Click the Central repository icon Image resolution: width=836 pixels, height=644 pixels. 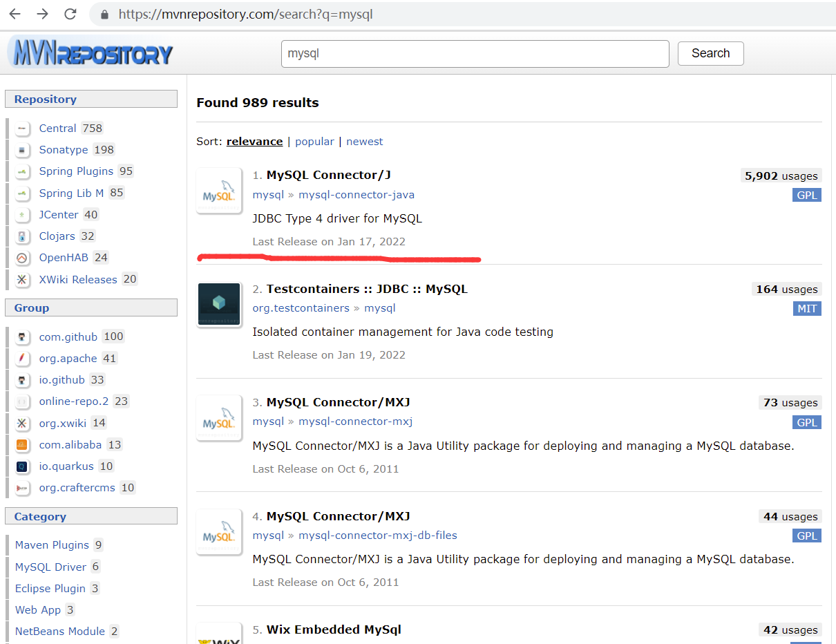tap(23, 129)
